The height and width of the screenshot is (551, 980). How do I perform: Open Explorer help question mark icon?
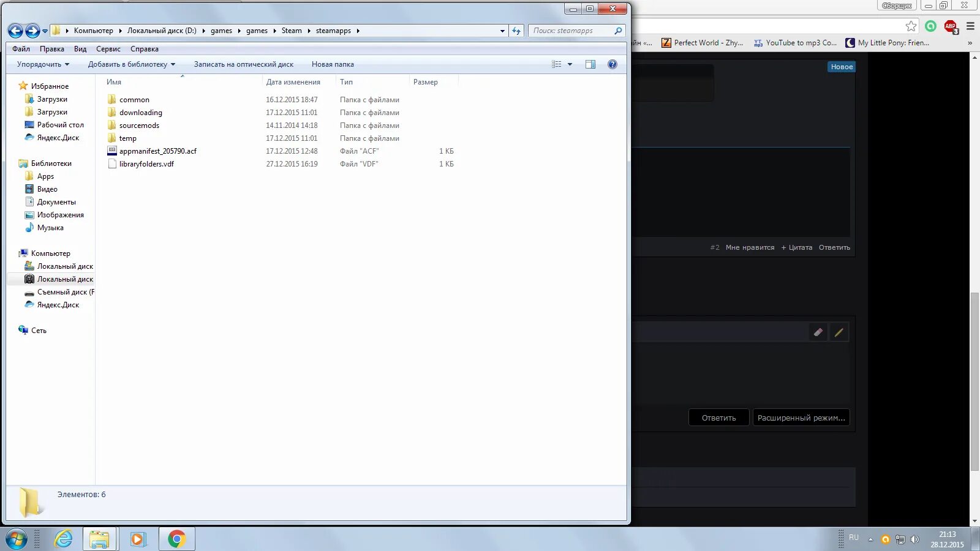612,64
